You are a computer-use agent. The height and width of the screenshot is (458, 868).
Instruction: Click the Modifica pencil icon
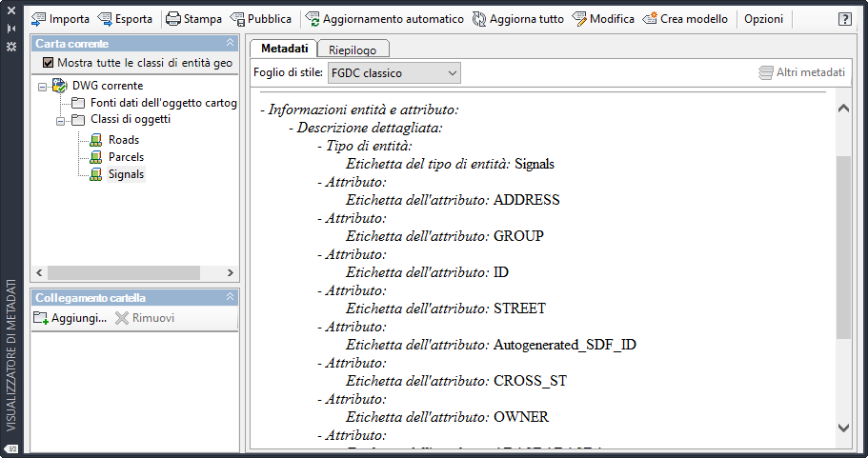(x=579, y=19)
